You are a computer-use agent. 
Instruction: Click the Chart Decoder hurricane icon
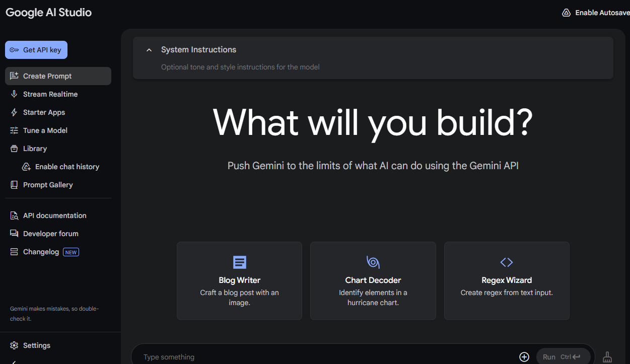click(373, 262)
